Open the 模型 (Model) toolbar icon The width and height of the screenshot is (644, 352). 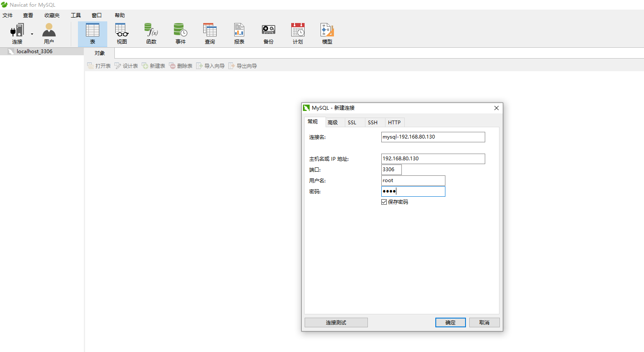click(x=327, y=34)
